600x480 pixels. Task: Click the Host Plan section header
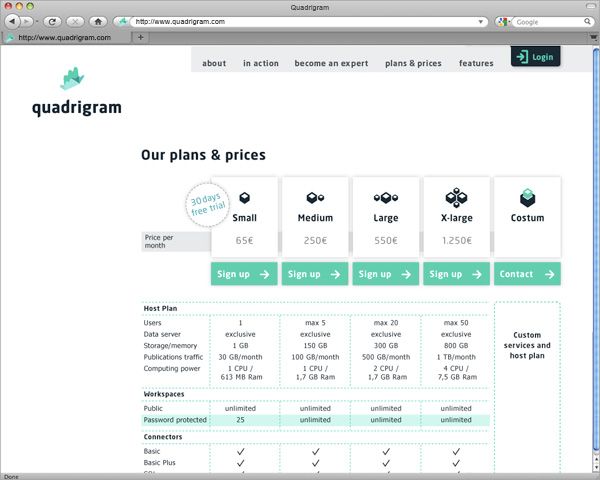click(x=160, y=309)
